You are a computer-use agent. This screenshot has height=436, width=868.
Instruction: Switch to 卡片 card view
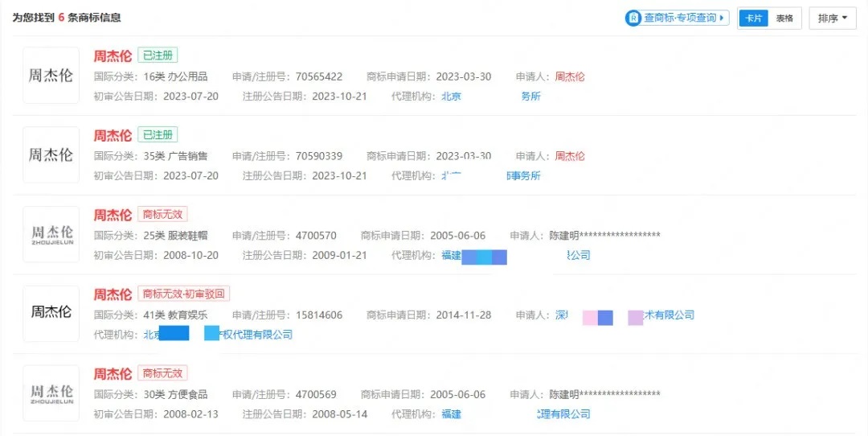[753, 19]
